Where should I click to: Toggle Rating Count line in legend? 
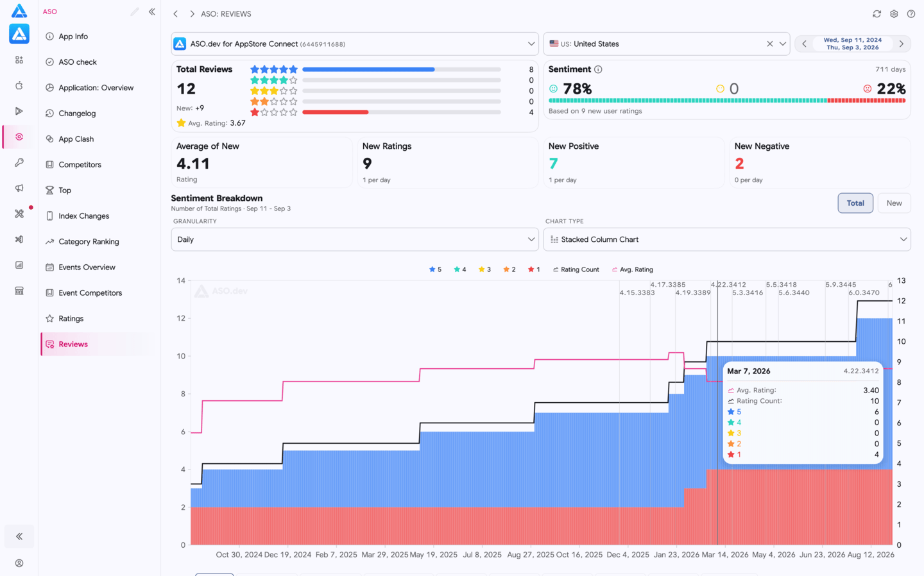pyautogui.click(x=576, y=269)
